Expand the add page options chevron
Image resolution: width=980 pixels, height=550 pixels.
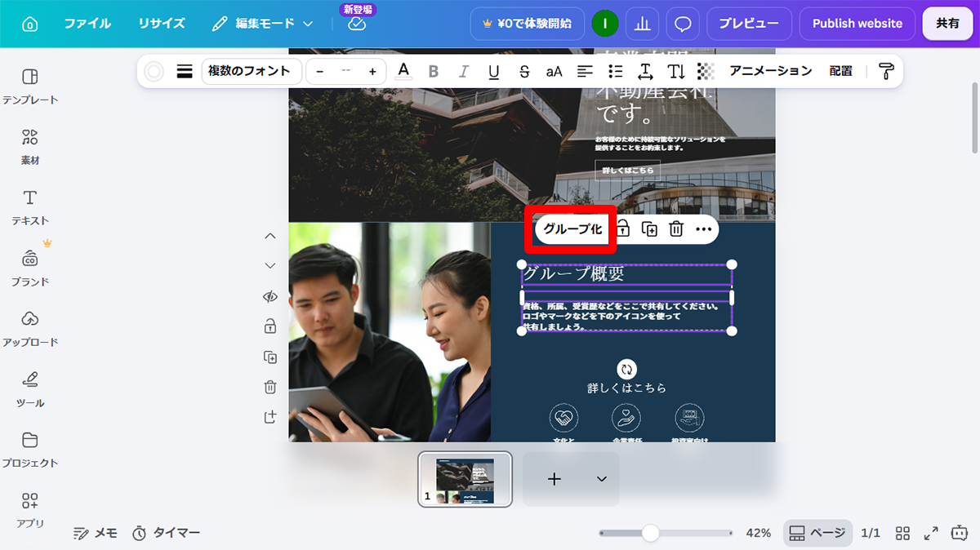coord(602,479)
